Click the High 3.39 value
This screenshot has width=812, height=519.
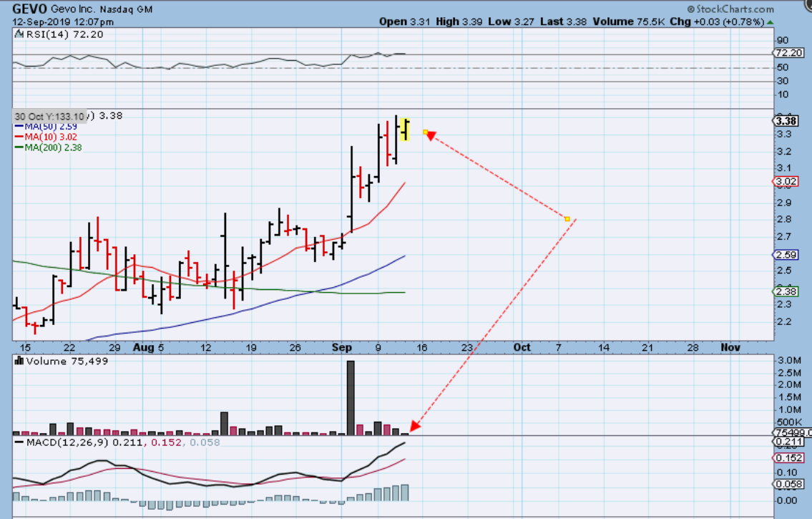pyautogui.click(x=459, y=21)
